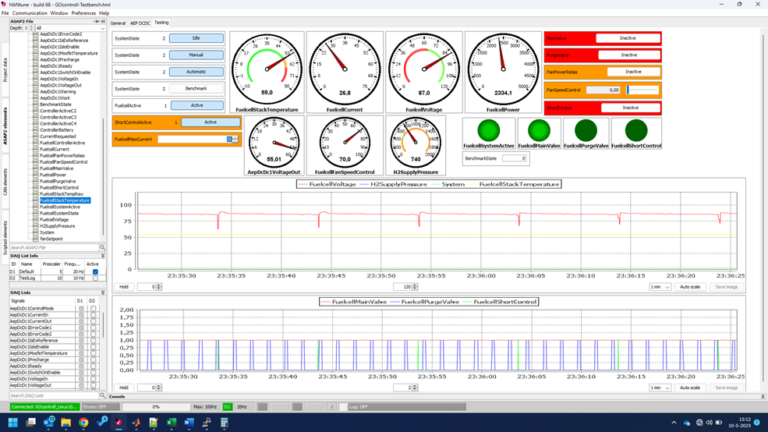Adjust the Depth spinner in ASAP2 panel
768x432 pixels.
(31, 28)
